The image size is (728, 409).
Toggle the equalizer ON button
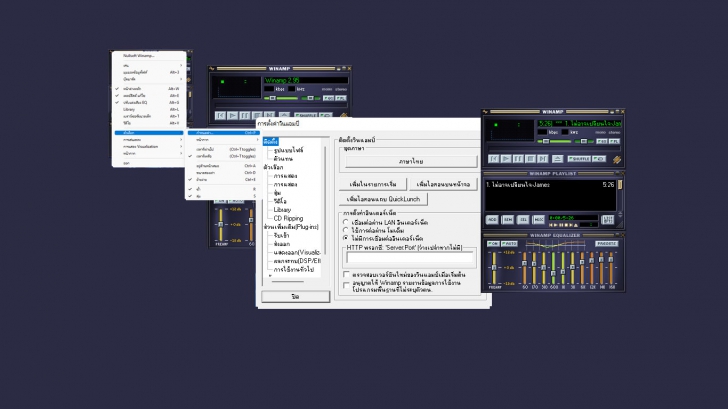pos(493,243)
